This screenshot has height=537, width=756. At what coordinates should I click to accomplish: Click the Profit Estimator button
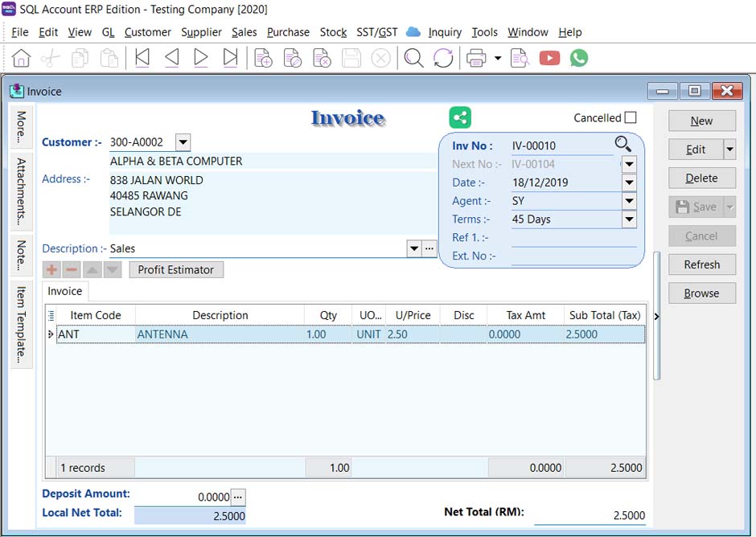click(x=175, y=270)
